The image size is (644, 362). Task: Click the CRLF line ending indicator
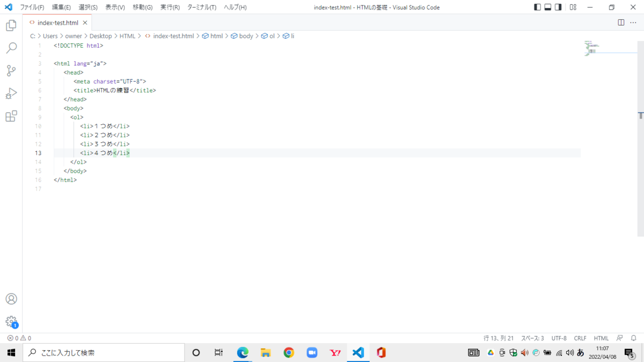tap(580, 338)
